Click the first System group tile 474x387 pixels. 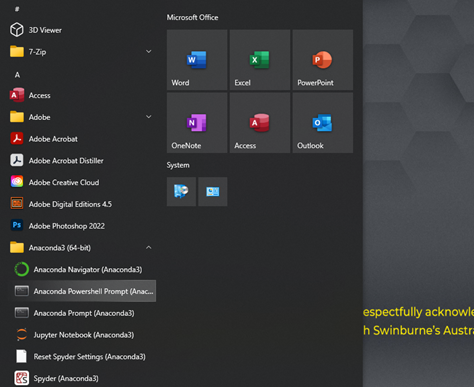click(181, 192)
